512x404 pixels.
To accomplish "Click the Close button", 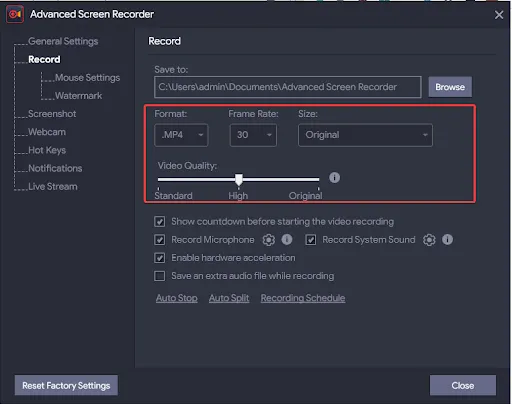I will (x=463, y=385).
